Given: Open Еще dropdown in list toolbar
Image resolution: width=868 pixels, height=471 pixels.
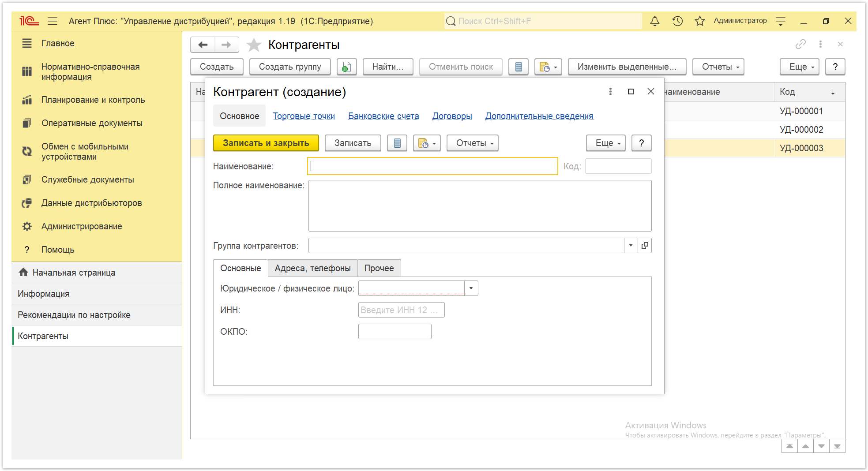Looking at the screenshot, I should click(x=800, y=67).
